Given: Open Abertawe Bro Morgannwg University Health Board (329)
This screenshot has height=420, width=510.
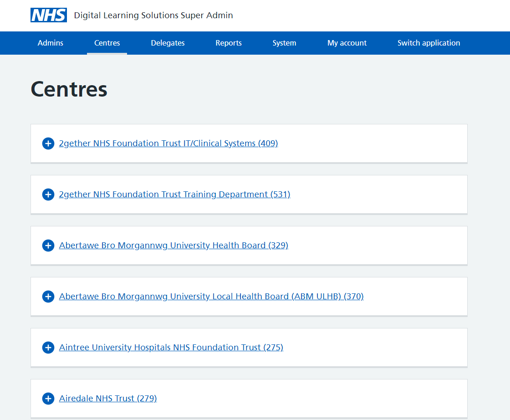Looking at the screenshot, I should point(173,246).
